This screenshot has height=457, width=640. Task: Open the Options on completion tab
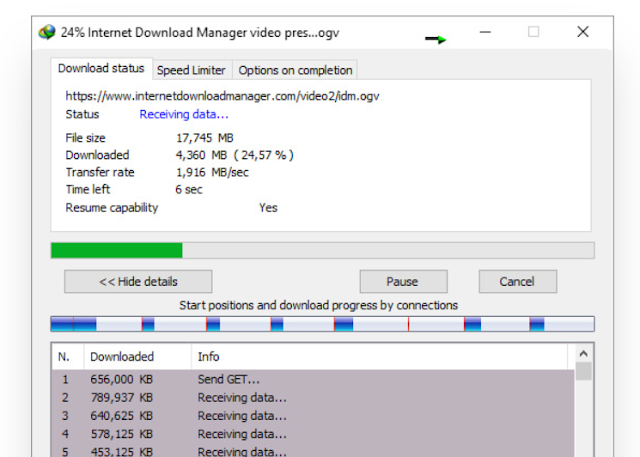295,70
